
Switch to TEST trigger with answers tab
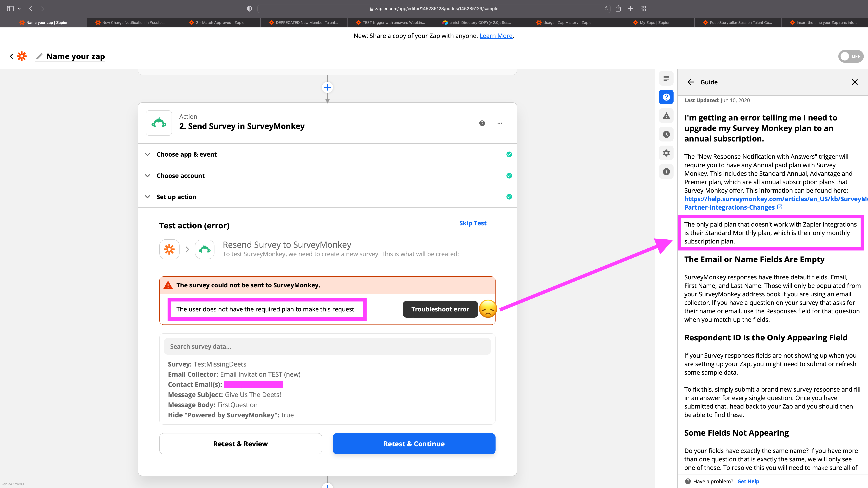coord(391,23)
